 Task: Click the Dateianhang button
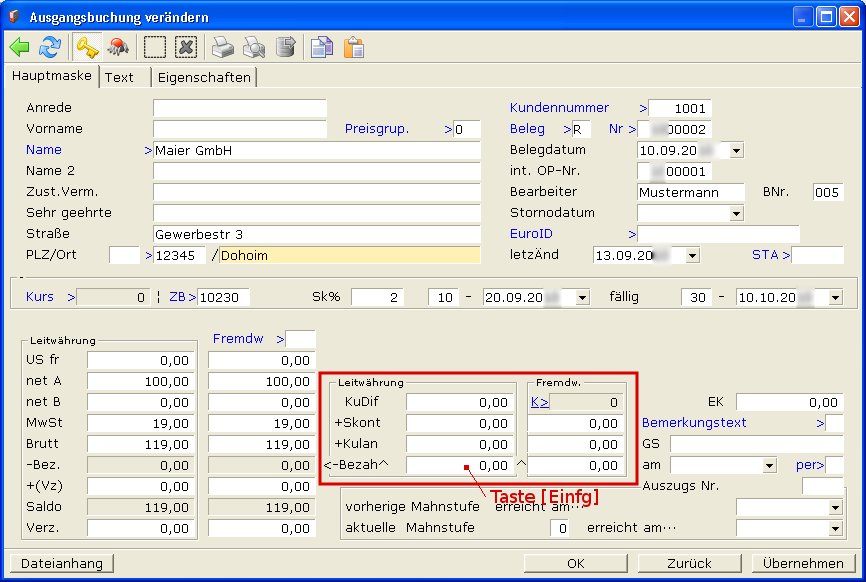tap(61, 563)
